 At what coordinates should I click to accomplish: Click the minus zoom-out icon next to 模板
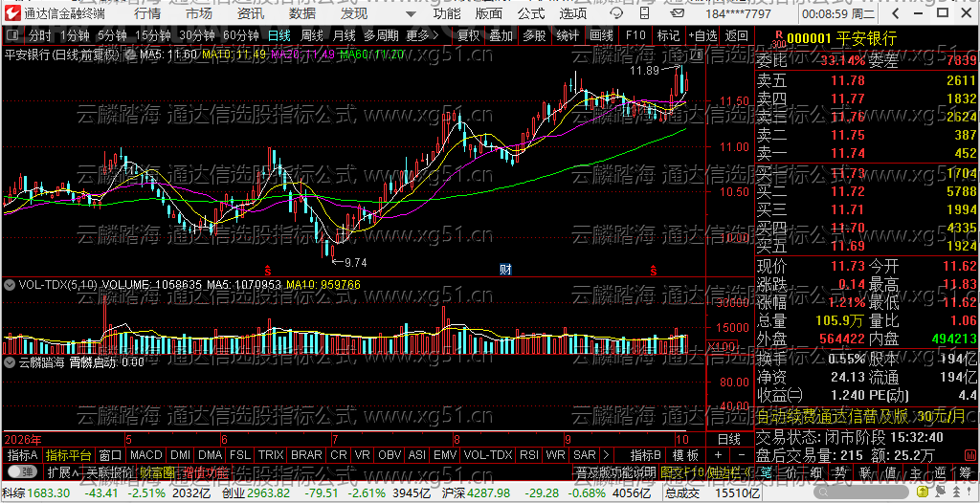(740, 454)
